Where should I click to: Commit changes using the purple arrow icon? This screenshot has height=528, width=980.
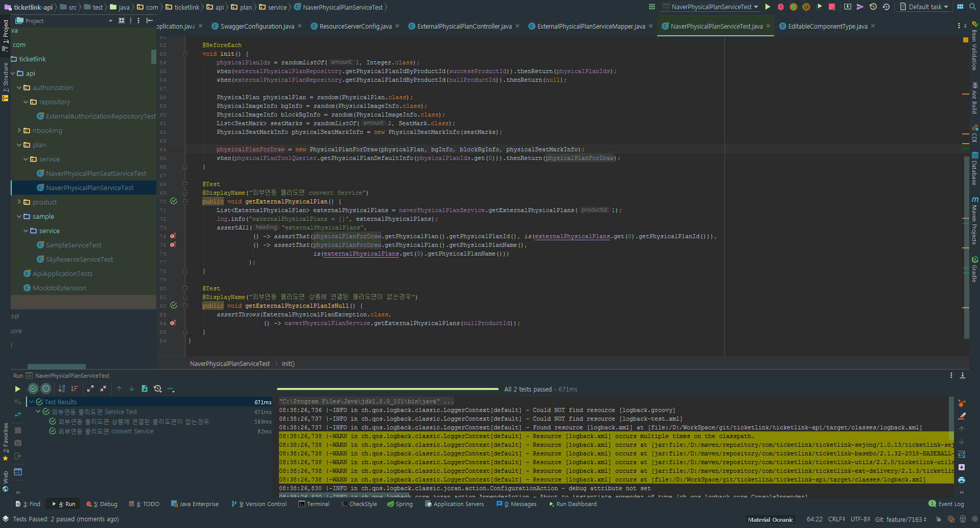pyautogui.click(x=860, y=7)
